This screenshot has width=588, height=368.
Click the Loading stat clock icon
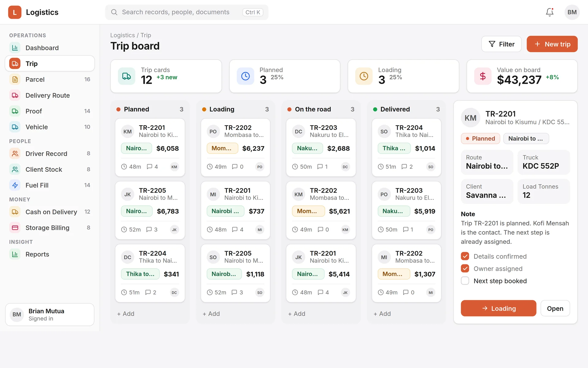tap(364, 76)
